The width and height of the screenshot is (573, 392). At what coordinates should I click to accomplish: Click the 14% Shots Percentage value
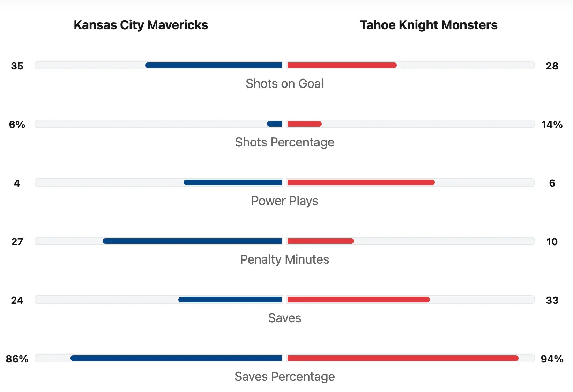552,125
